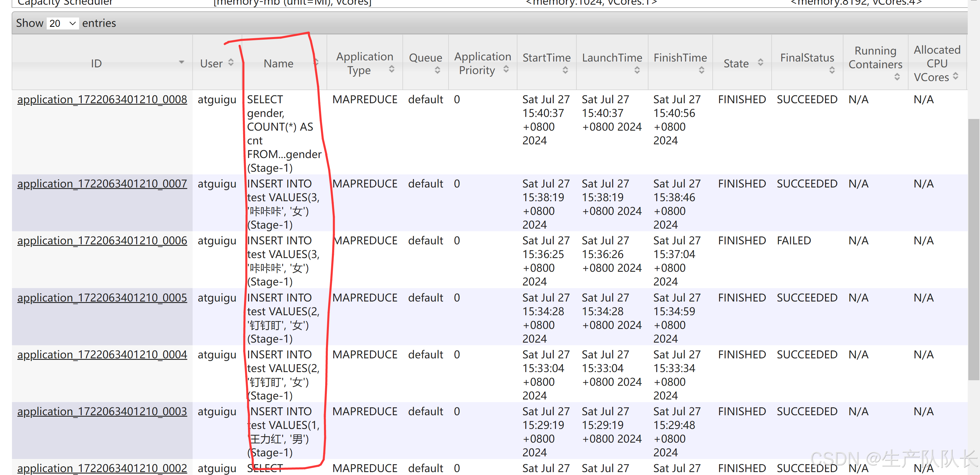This screenshot has width=980, height=475.
Task: Select FAILED status in 0006 row
Action: [x=794, y=241]
